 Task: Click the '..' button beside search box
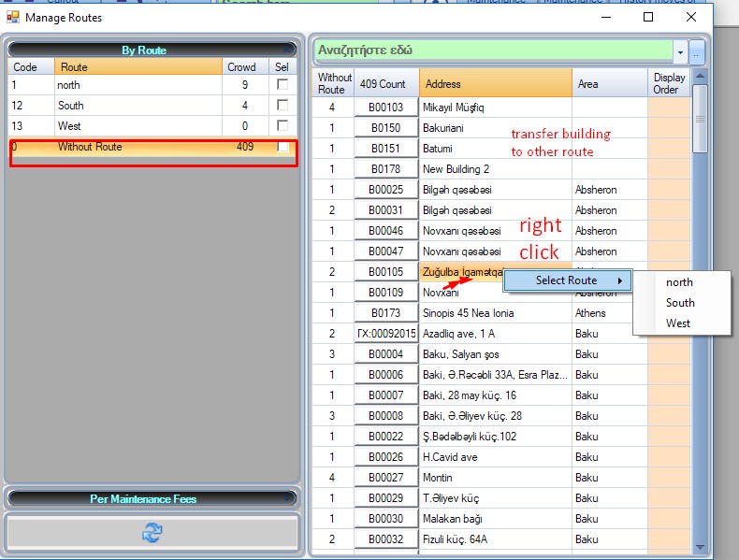pyautogui.click(x=697, y=51)
